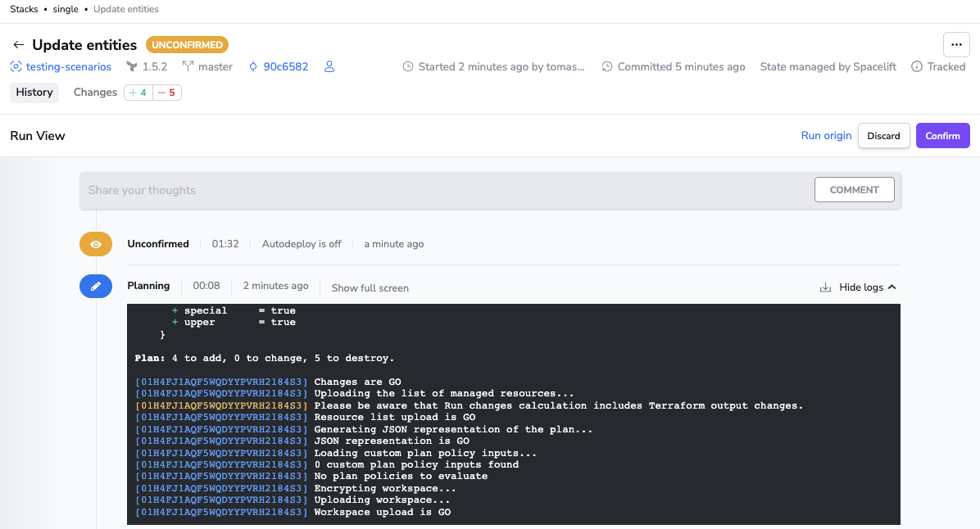980x529 pixels.
Task: Click the back arrow beside Update entities
Action: click(18, 45)
